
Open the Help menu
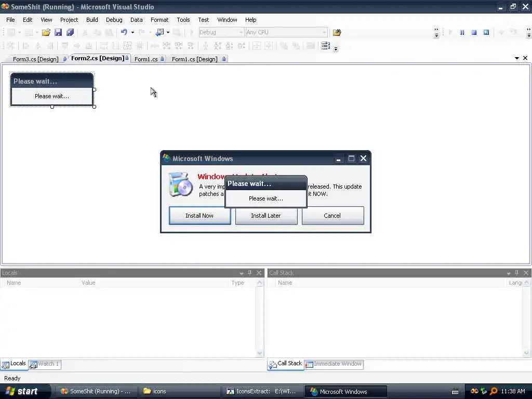coord(251,20)
